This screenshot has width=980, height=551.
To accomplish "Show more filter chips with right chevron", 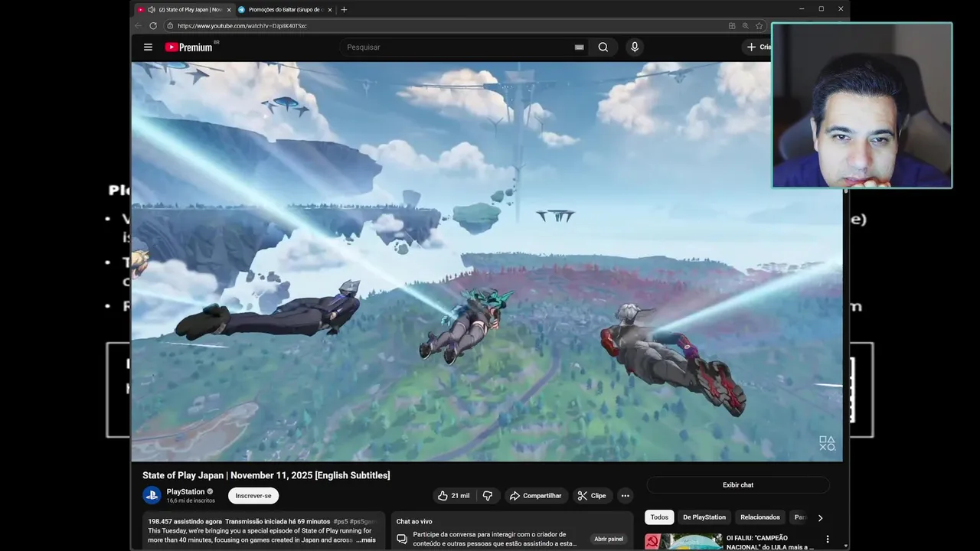I will coord(820,518).
